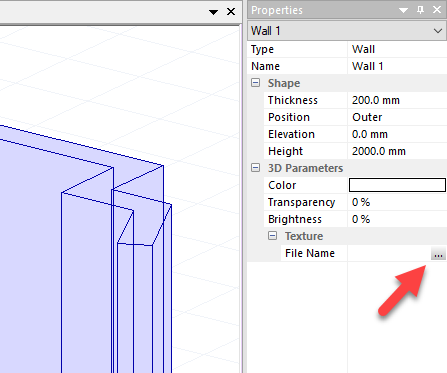Click the Brightness property label
Screen dimensions: 447x373
(x=295, y=219)
